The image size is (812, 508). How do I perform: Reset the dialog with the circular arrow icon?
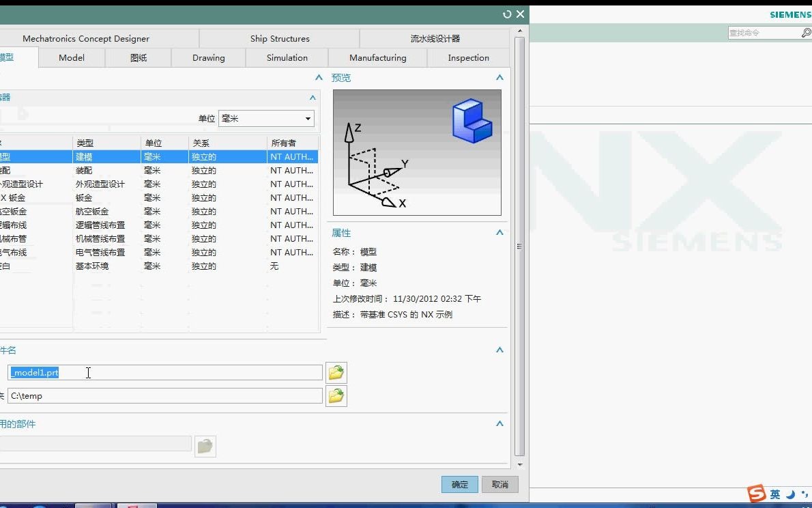point(507,14)
